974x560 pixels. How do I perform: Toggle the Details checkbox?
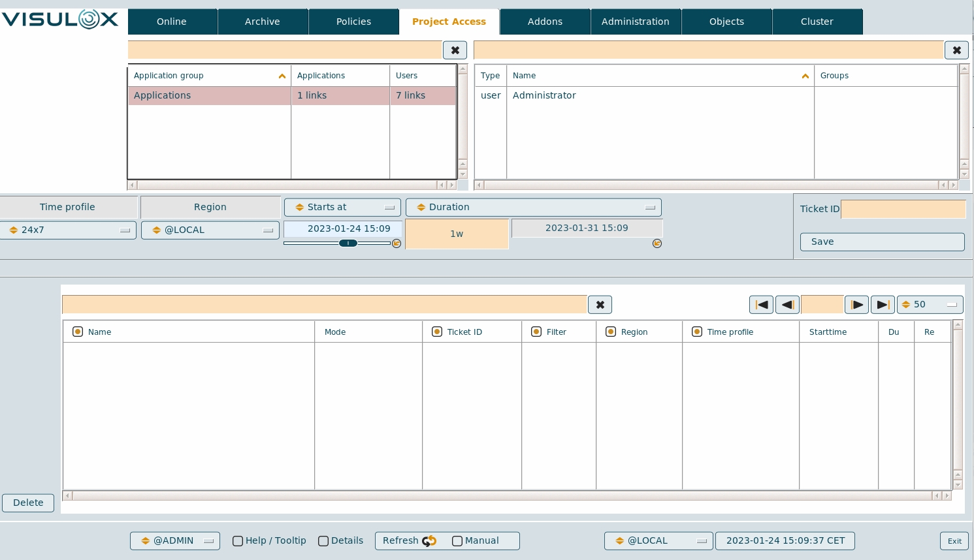coord(323,541)
